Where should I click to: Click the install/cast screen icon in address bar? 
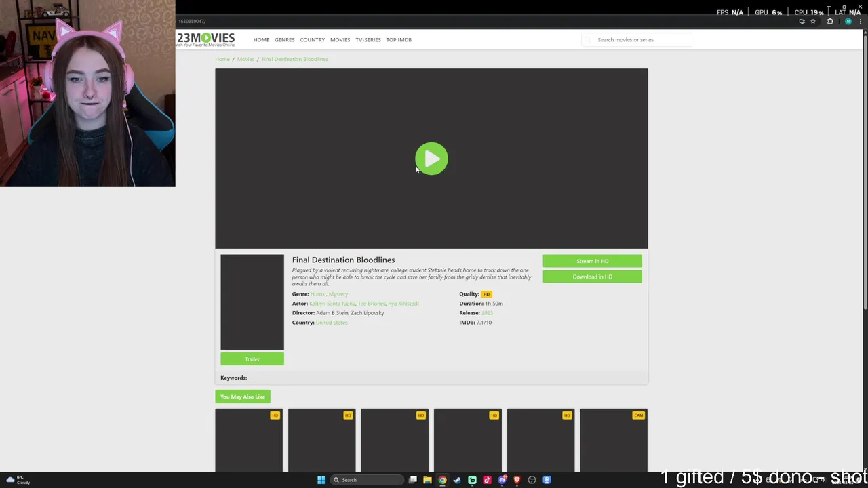802,22
